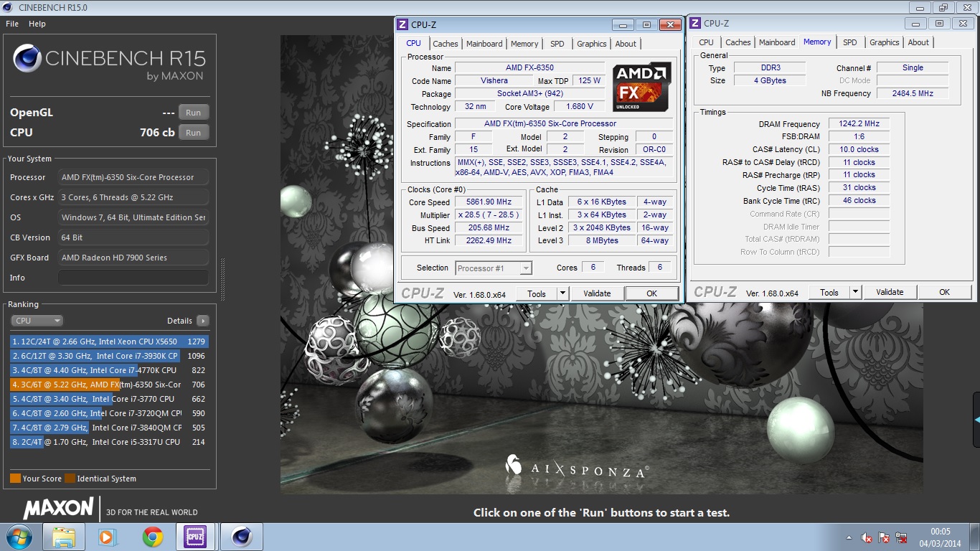Click the AMD FX logo in CPU-Z
Viewport: 980px width, 551px height.
click(642, 87)
